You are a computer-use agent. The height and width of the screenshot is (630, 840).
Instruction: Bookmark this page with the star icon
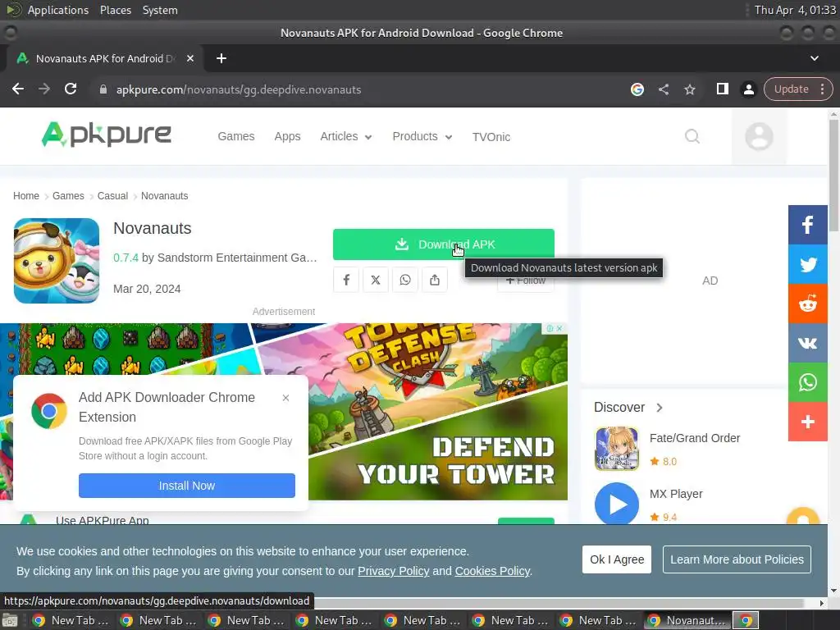pyautogui.click(x=689, y=89)
